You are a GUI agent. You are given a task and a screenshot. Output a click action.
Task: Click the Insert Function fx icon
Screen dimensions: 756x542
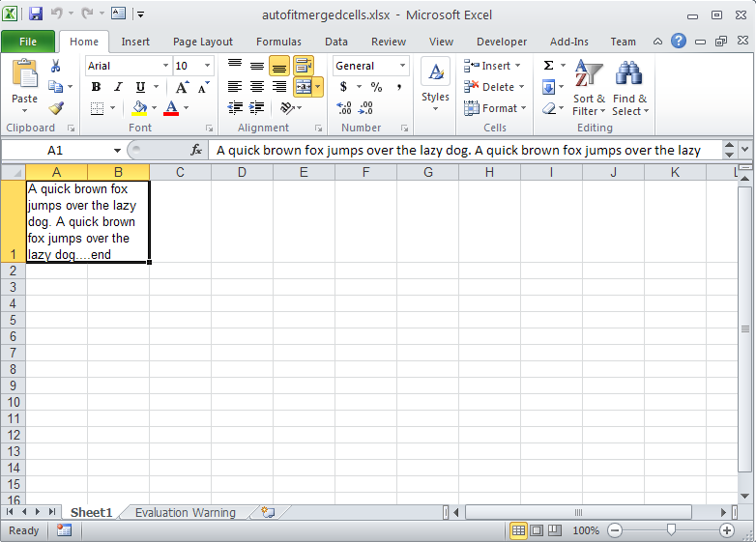coord(196,150)
